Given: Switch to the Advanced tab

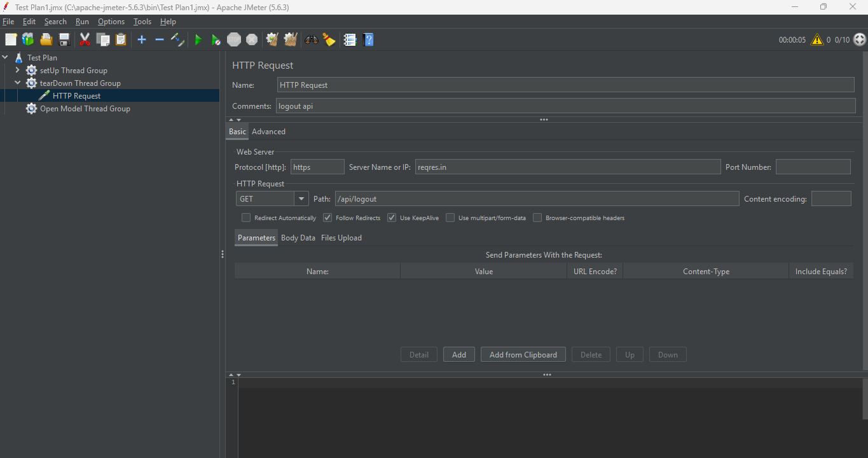Looking at the screenshot, I should click(268, 132).
